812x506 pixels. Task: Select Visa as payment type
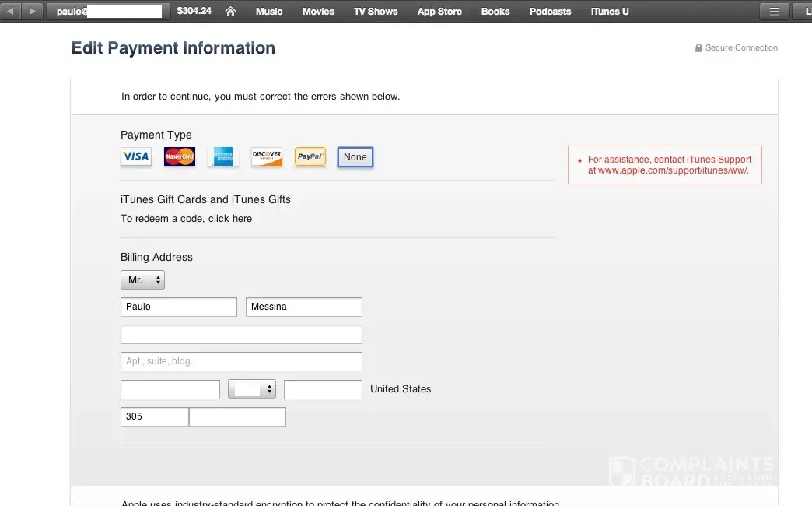136,157
